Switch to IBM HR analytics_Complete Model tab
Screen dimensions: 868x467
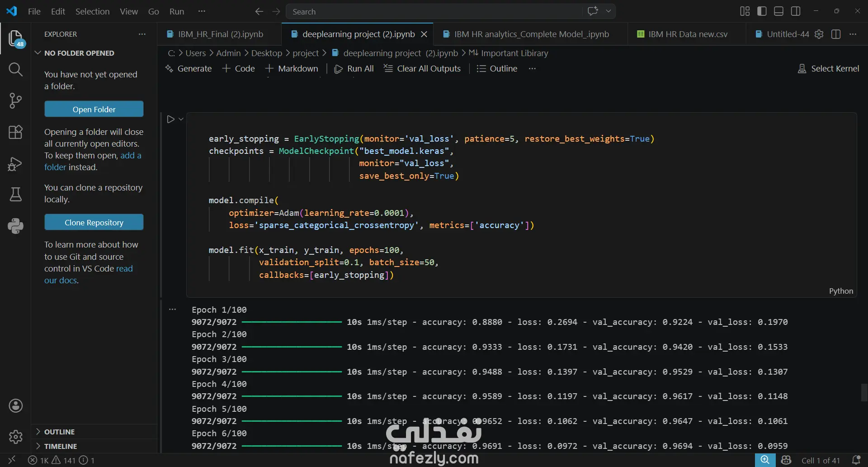[x=531, y=34]
